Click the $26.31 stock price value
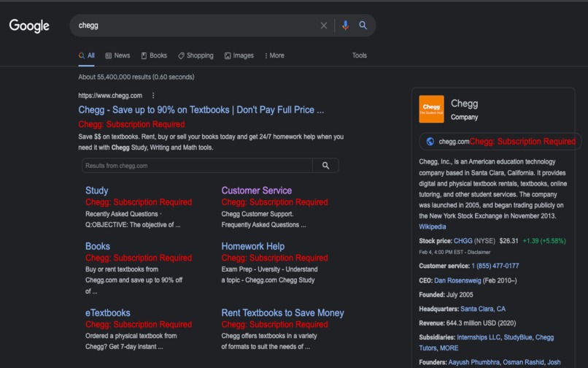The width and height of the screenshot is (588, 368). (x=508, y=241)
